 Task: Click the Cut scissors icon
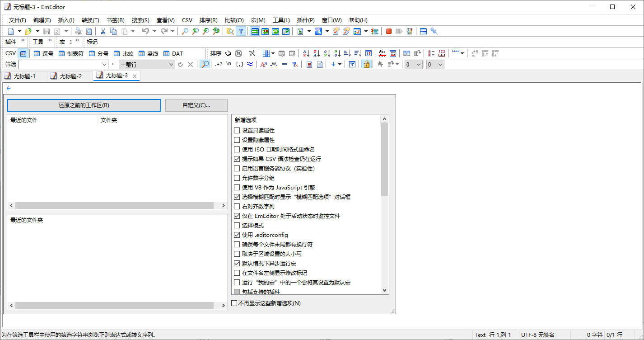(x=103, y=31)
